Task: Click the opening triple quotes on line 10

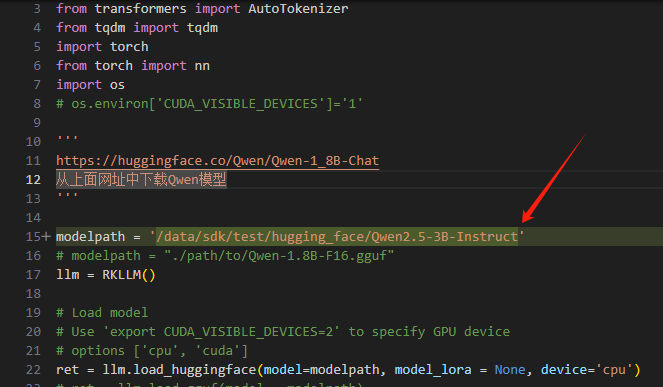Action: point(67,138)
